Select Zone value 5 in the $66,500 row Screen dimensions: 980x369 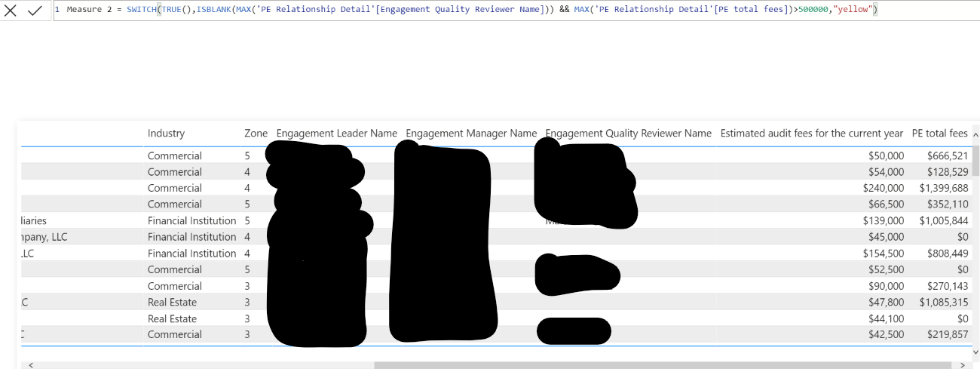247,204
